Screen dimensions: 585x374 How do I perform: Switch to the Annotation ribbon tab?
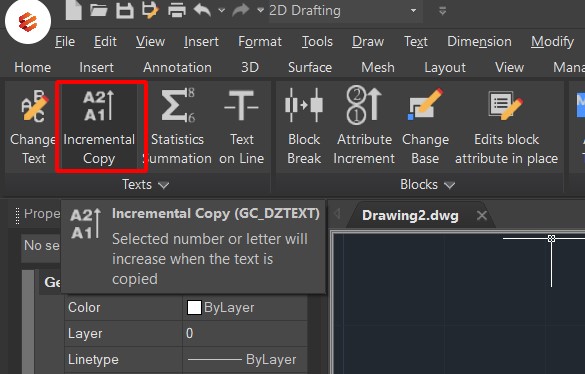click(177, 68)
